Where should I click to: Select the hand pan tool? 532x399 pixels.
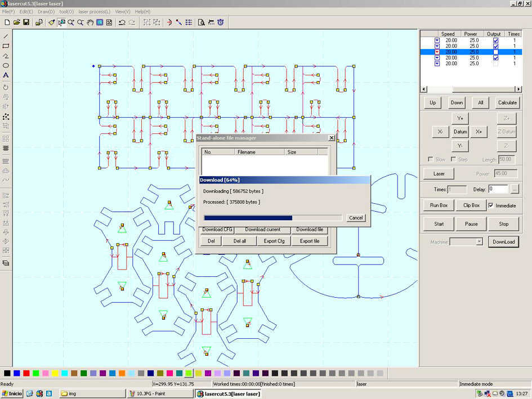tap(90, 23)
